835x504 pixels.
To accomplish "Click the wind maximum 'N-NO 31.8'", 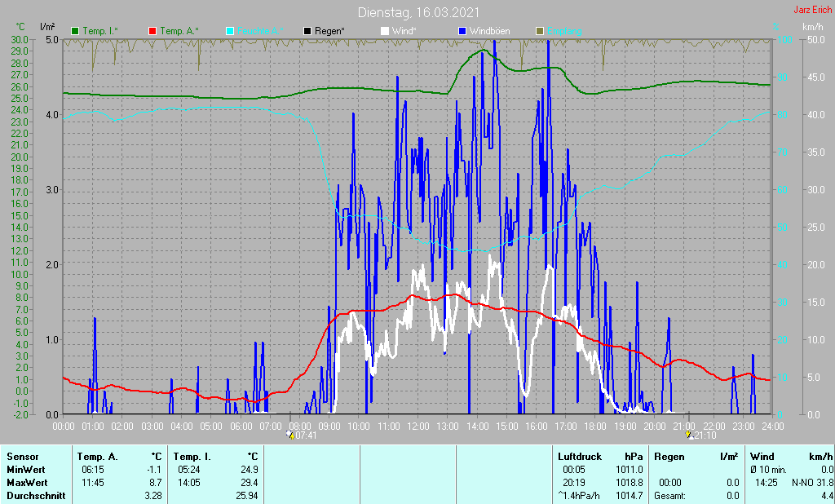I will click(x=813, y=483).
